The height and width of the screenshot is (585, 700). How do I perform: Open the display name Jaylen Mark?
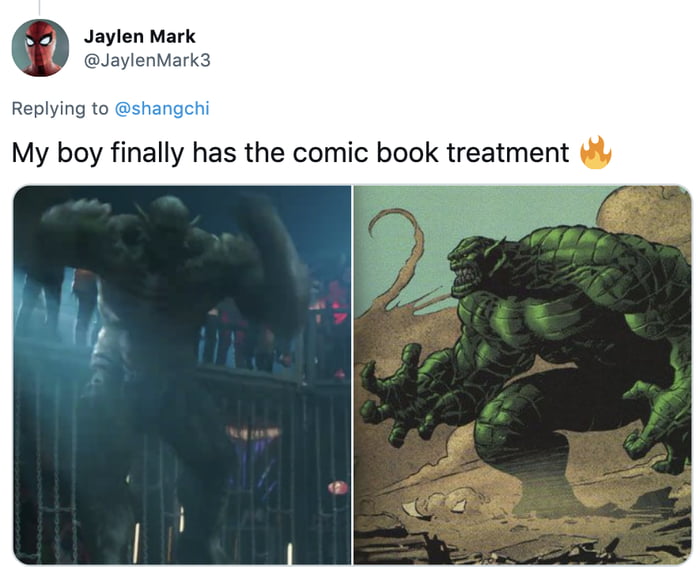point(140,37)
